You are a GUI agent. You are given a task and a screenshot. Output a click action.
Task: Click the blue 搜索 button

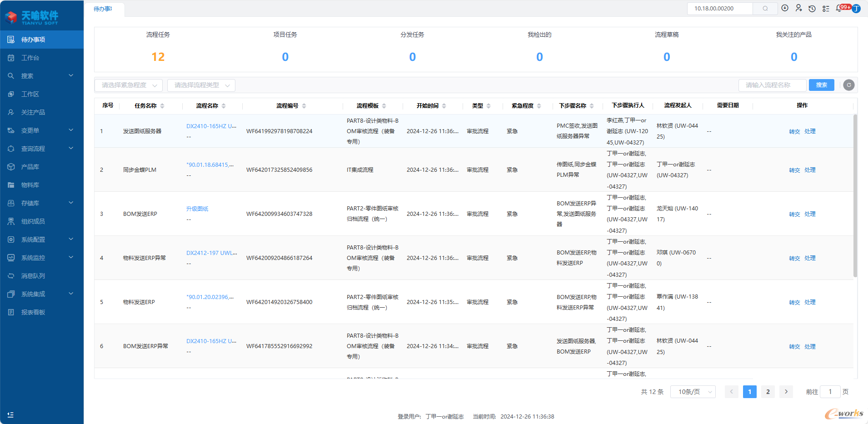pyautogui.click(x=822, y=85)
